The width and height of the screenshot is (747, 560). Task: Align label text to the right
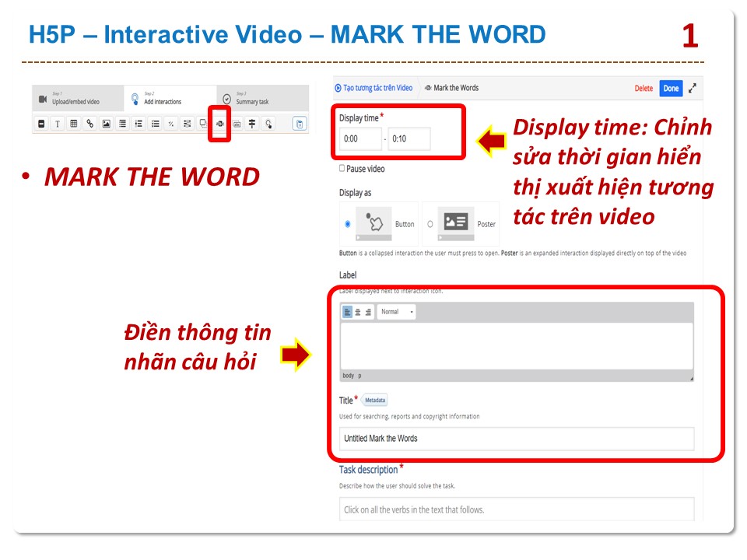click(367, 312)
